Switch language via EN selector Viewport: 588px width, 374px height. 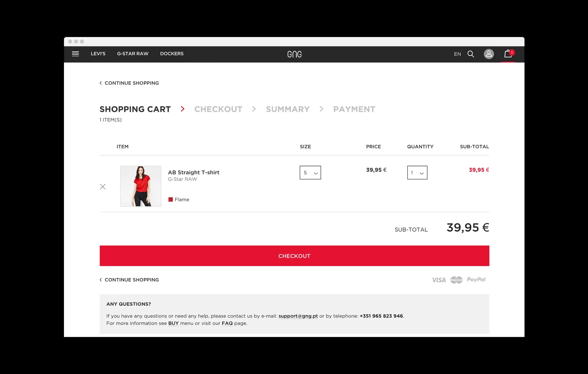click(x=457, y=54)
